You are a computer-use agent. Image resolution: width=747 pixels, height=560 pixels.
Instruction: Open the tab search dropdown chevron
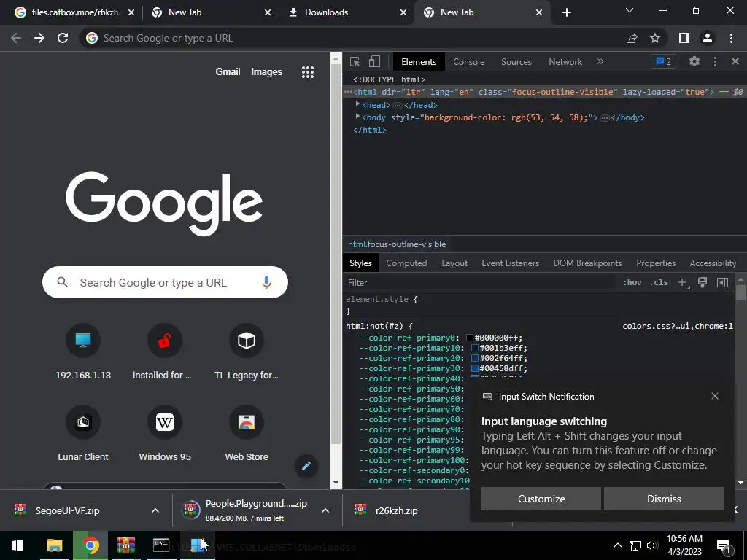(x=630, y=10)
